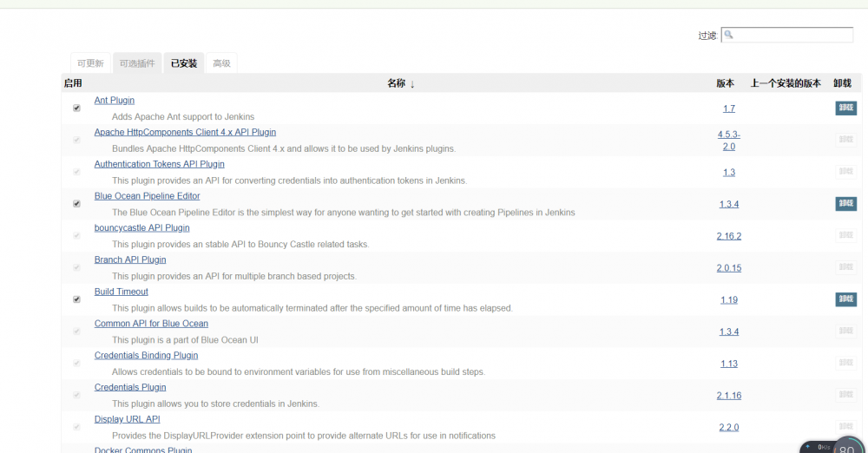Click the disabled uninstall button for Credentials Binding Plugin
Image resolution: width=868 pixels, height=453 pixels.
pyautogui.click(x=845, y=363)
